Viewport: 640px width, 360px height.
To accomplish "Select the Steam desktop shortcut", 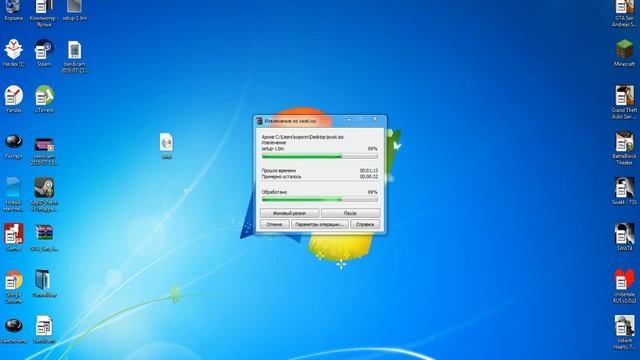I will pos(44,53).
